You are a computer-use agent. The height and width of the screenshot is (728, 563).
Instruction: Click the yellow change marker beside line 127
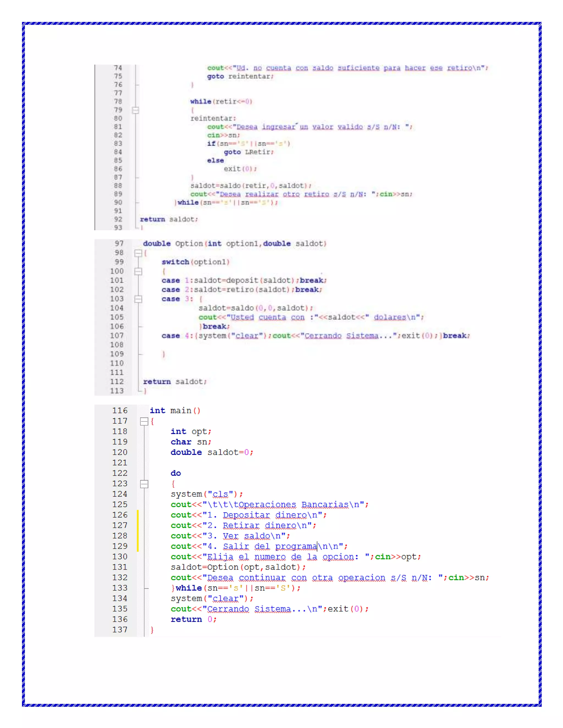(138, 525)
